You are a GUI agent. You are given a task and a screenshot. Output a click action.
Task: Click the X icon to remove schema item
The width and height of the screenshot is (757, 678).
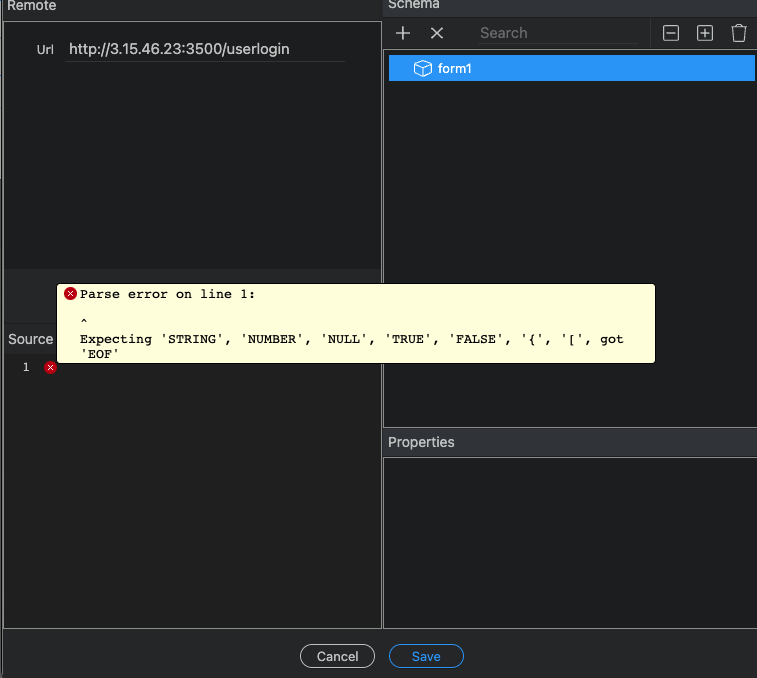[x=437, y=33]
